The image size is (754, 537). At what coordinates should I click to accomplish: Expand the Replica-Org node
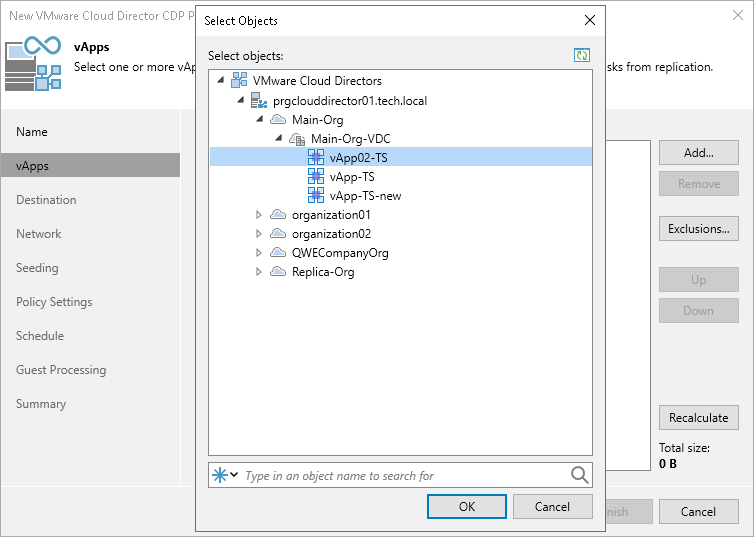pos(259,272)
